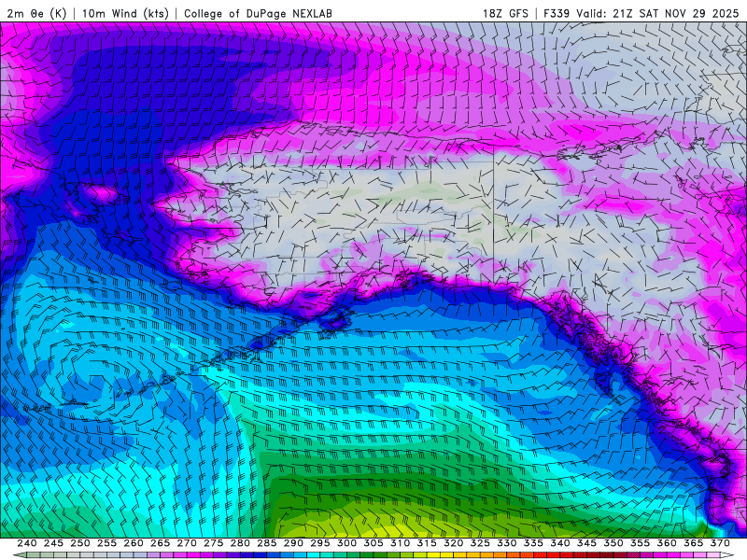The image size is (747, 560).
Task: Click the 275 color scale label
Action: coord(214,543)
